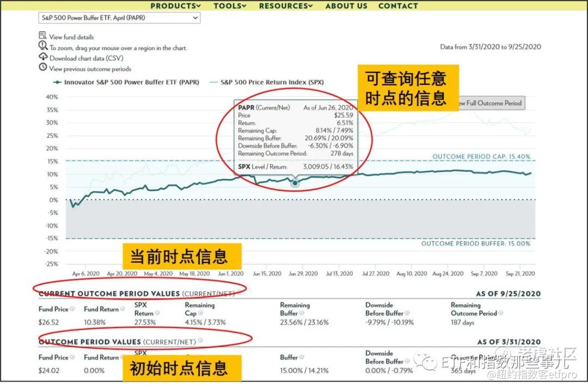Click the AS OF 9/25/2020 date label
Image resolution: width=588 pixels, height=388 pixels.
point(508,294)
